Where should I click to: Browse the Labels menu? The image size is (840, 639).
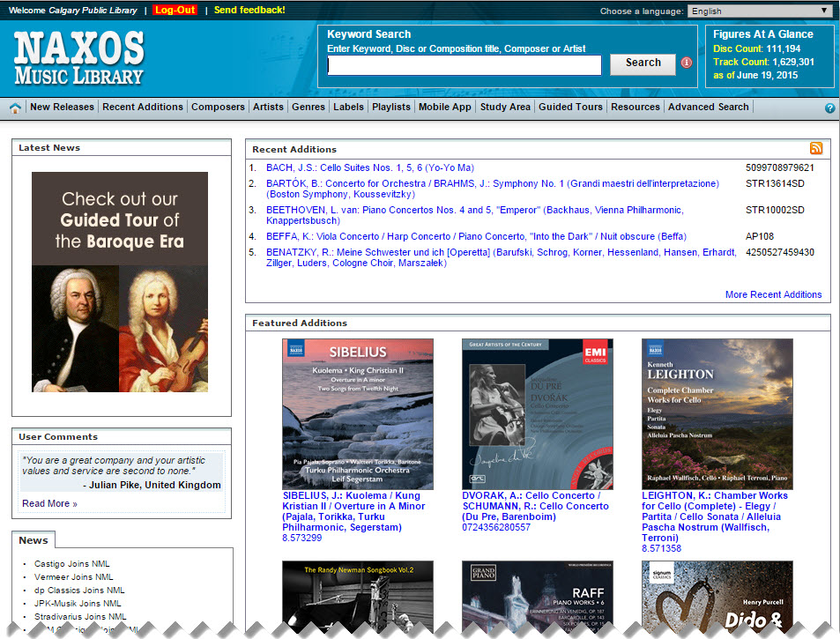[348, 108]
